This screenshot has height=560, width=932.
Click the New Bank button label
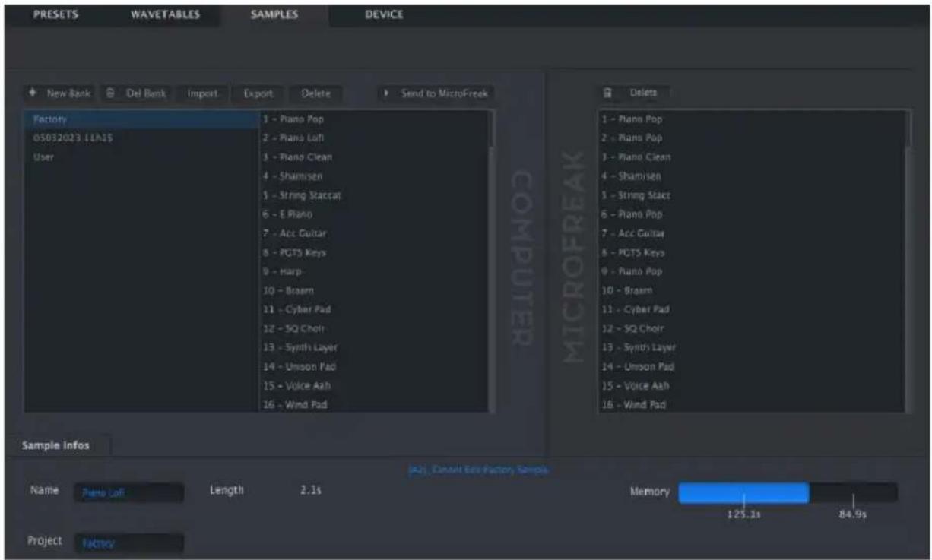pyautogui.click(x=69, y=93)
